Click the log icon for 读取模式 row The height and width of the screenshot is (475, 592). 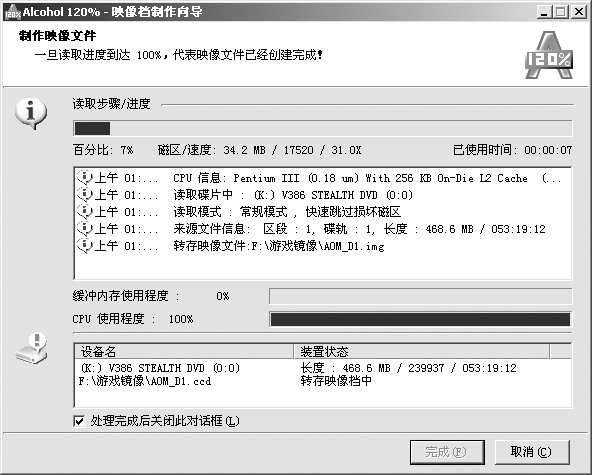click(85, 211)
